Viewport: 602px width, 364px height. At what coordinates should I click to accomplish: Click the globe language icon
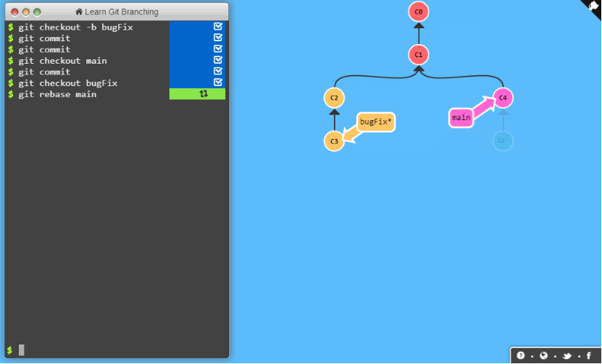pos(543,355)
